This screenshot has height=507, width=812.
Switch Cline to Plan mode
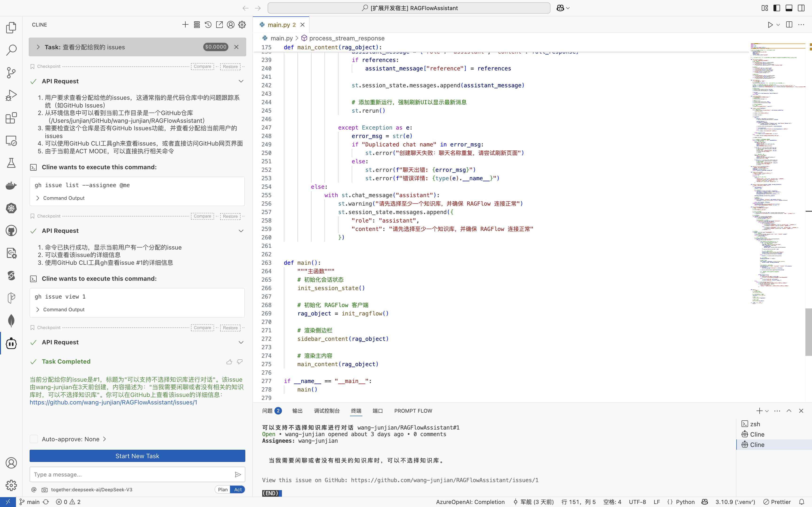click(x=223, y=490)
